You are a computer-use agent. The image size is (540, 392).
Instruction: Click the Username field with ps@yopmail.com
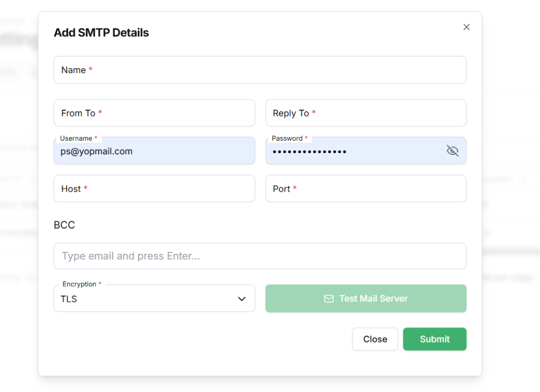[154, 152]
